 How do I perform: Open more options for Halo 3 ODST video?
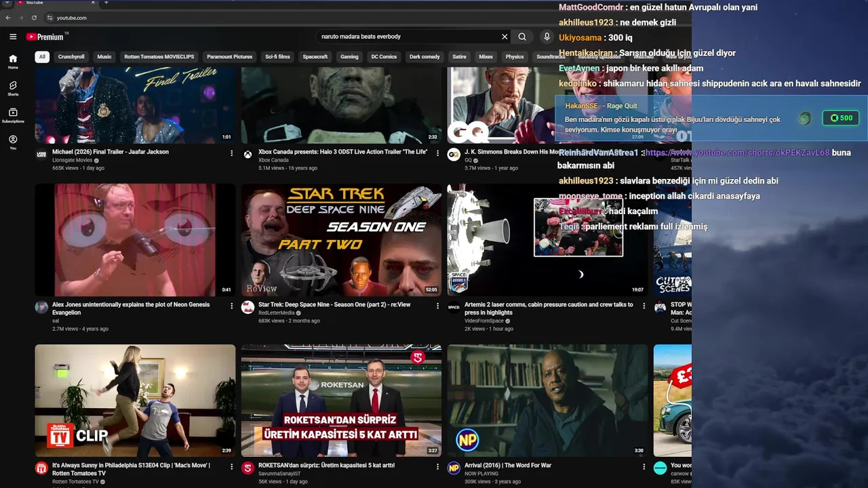[437, 153]
